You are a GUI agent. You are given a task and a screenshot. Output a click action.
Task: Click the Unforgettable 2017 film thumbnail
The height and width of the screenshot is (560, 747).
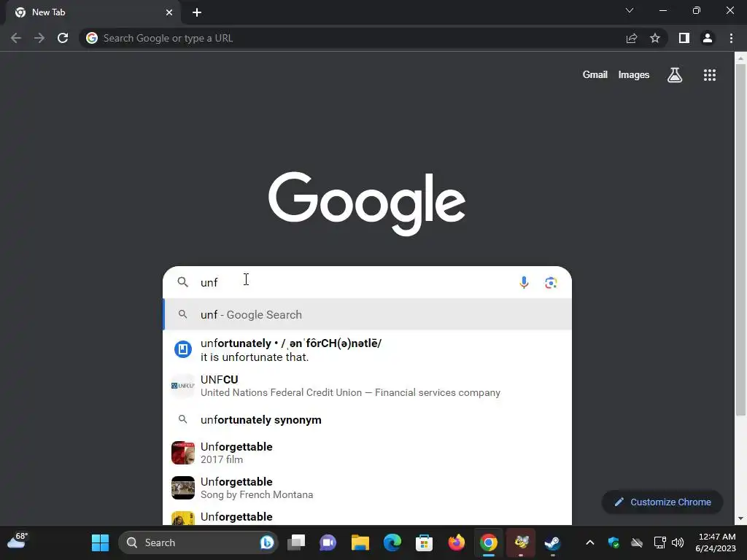183,453
